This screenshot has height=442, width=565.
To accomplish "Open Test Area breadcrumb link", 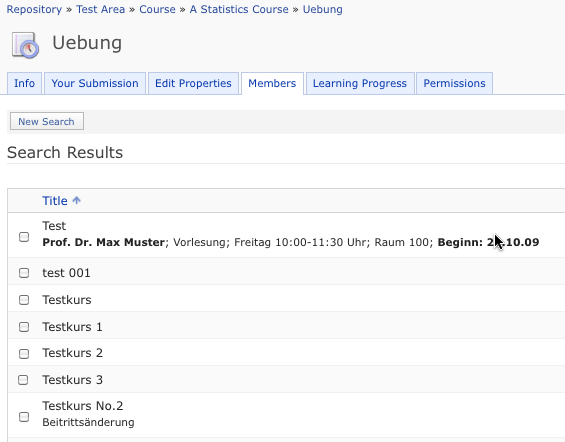I will pos(101,9).
